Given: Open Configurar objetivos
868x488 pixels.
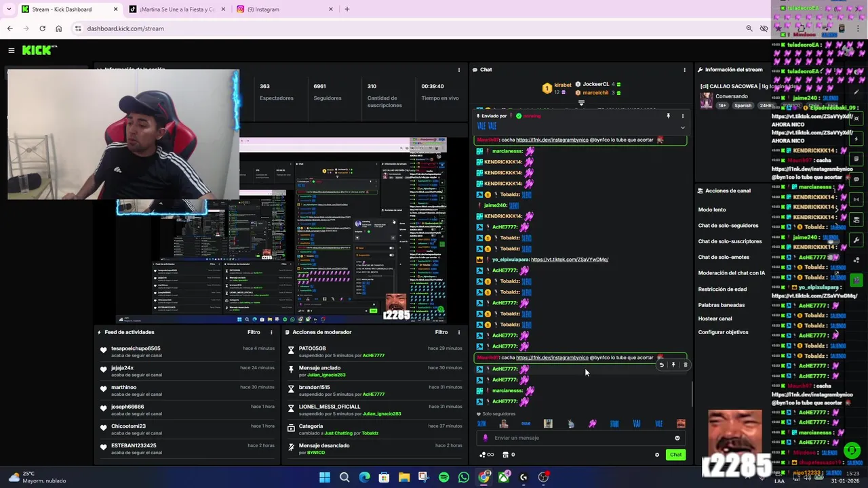Looking at the screenshot, I should pos(724,332).
